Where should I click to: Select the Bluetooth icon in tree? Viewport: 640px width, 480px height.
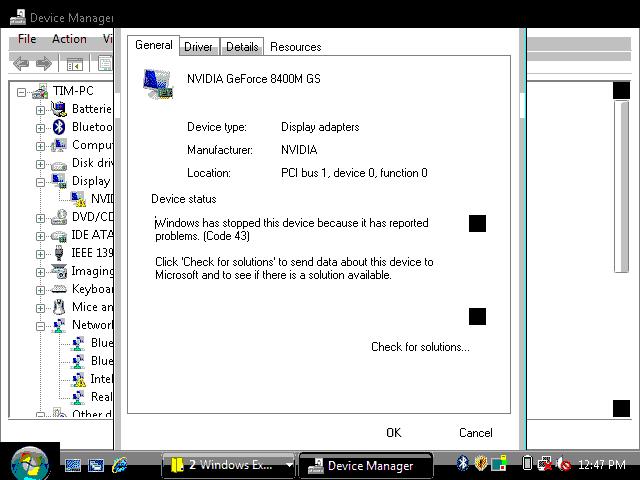point(59,127)
